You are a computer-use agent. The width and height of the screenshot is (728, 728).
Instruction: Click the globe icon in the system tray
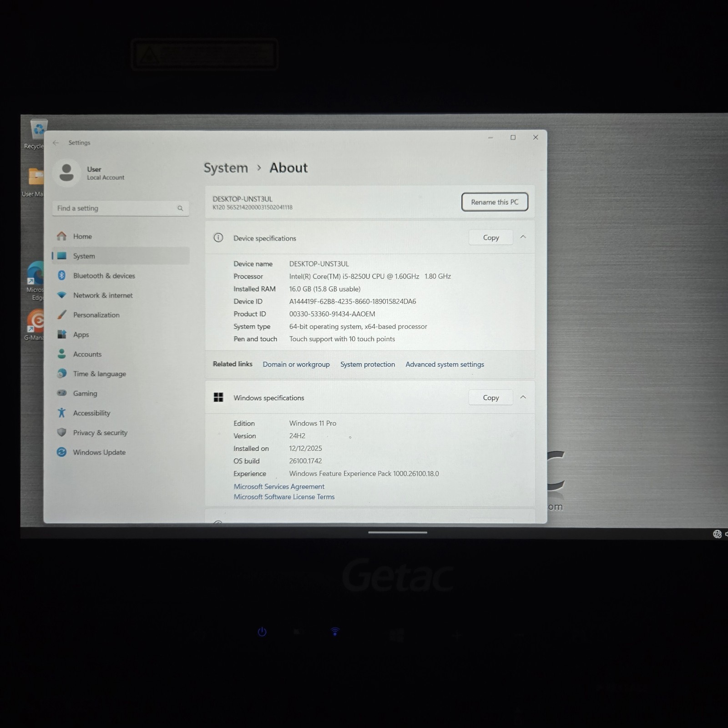click(x=717, y=534)
